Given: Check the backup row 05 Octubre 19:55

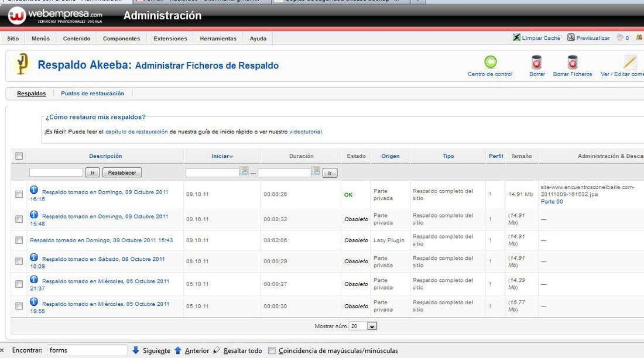Looking at the screenshot, I should point(19,306).
